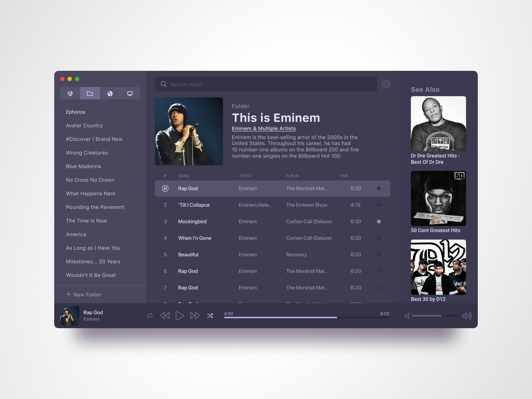Sort by the TIME column header
The width and height of the screenshot is (532, 399).
click(344, 176)
